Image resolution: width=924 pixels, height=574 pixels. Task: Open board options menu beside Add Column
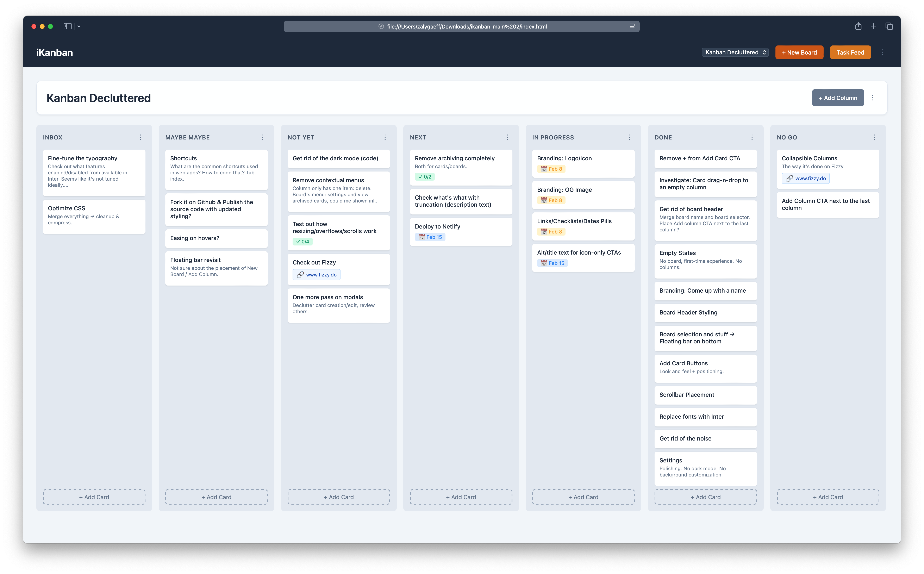click(872, 98)
